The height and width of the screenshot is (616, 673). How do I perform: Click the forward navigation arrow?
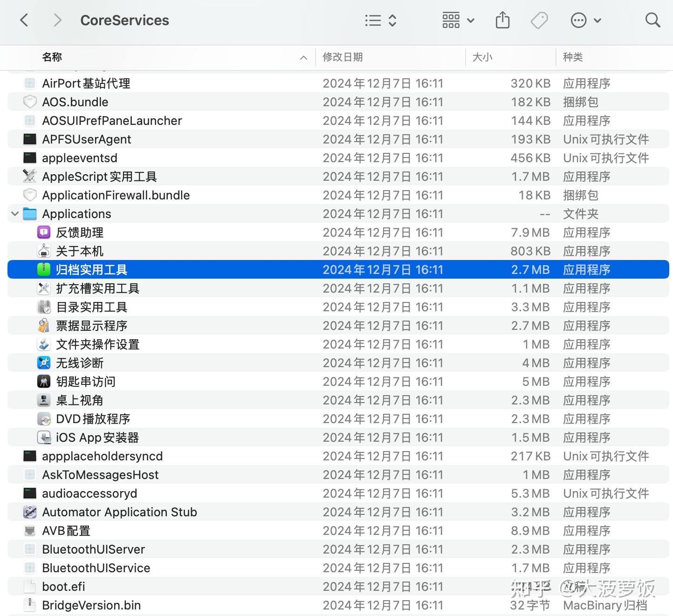point(57,20)
